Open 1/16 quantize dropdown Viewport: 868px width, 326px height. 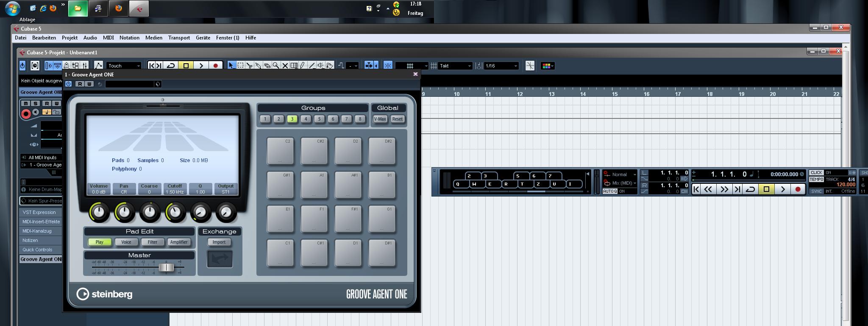501,66
